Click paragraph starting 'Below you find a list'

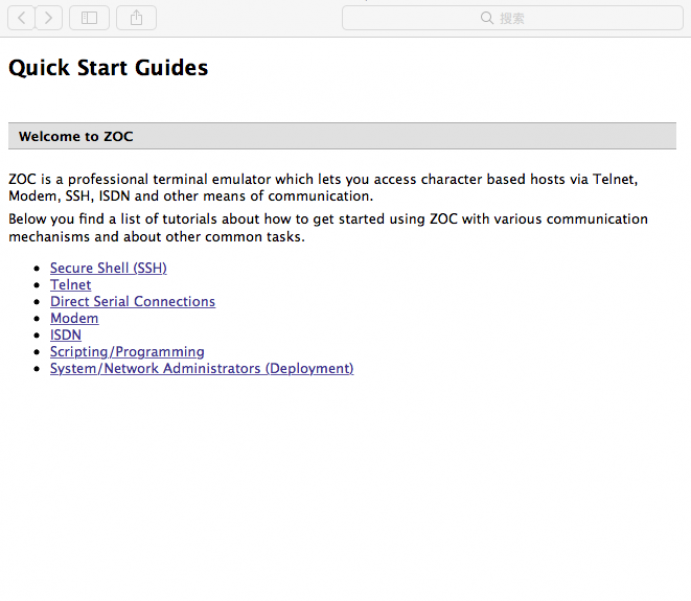[x=328, y=228]
